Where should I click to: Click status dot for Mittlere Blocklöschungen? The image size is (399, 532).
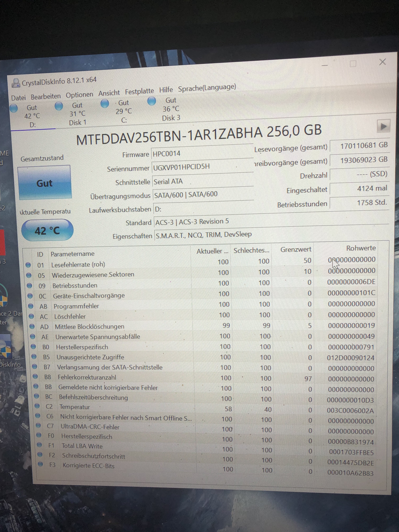(32, 327)
